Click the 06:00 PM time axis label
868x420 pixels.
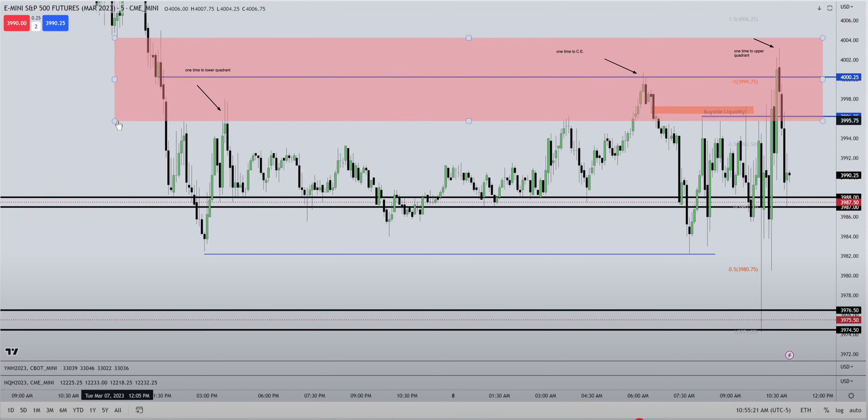(269, 396)
